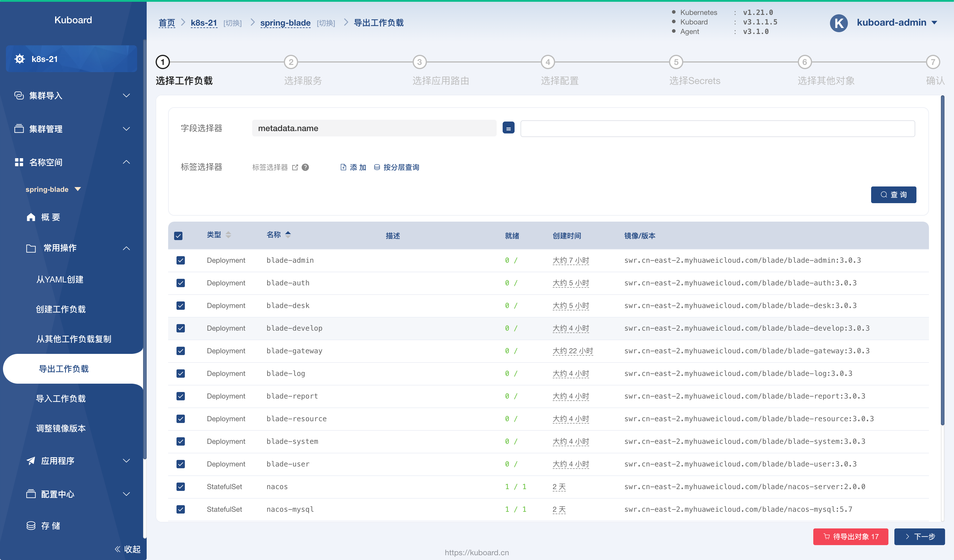Click step 6 circle 选择其他对象
Screen dimensions: 954x560
pos(805,62)
